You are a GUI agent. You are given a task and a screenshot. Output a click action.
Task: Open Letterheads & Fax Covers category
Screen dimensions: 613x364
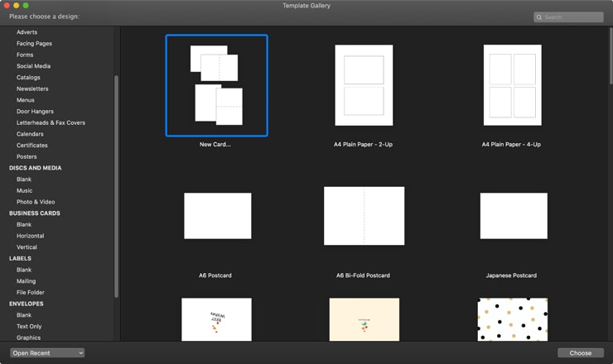click(51, 122)
